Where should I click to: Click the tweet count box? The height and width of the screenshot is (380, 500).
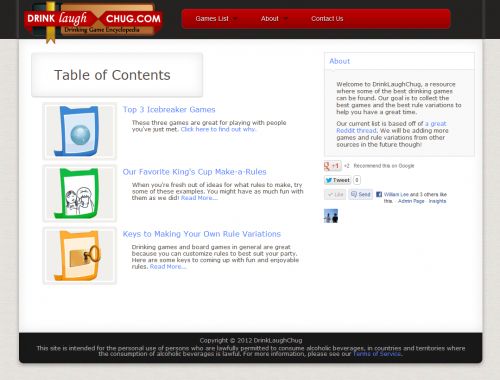tap(357, 180)
